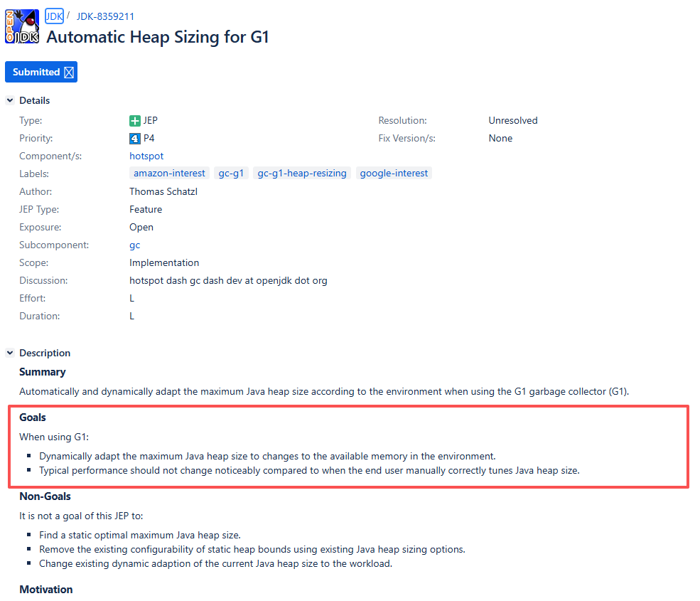This screenshot has width=700, height=601.
Task: Select the amazon-interest label
Action: click(169, 174)
